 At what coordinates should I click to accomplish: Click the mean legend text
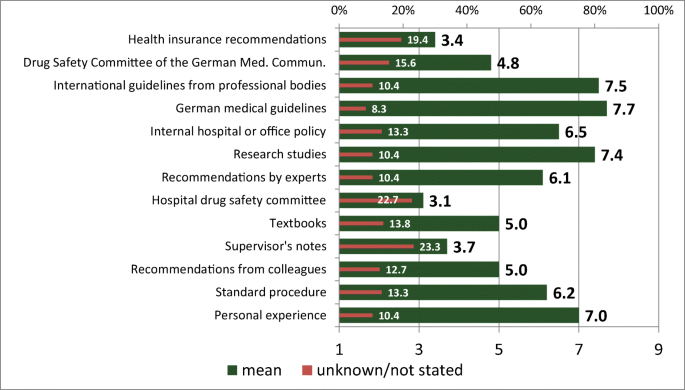tap(262, 370)
